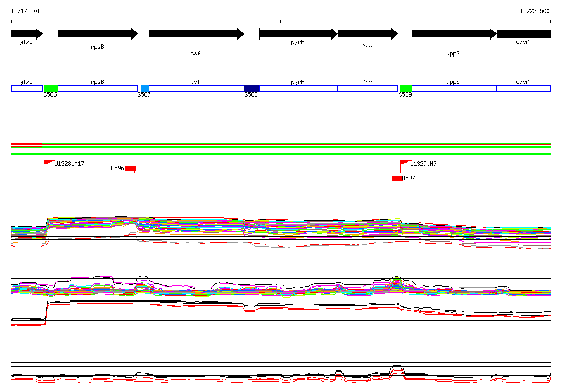Click the outlined uppS segment rectangle
Screen dimensions: 562x392
pos(454,88)
